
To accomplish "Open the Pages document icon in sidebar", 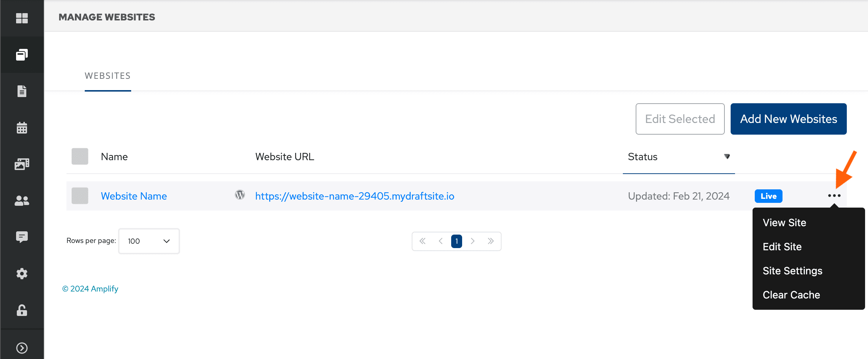I will click(22, 91).
